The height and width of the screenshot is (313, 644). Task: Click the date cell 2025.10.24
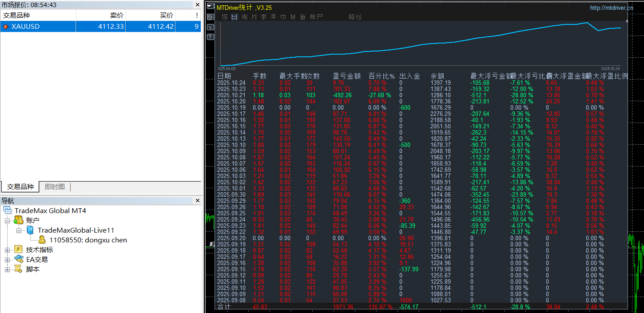[x=231, y=83]
